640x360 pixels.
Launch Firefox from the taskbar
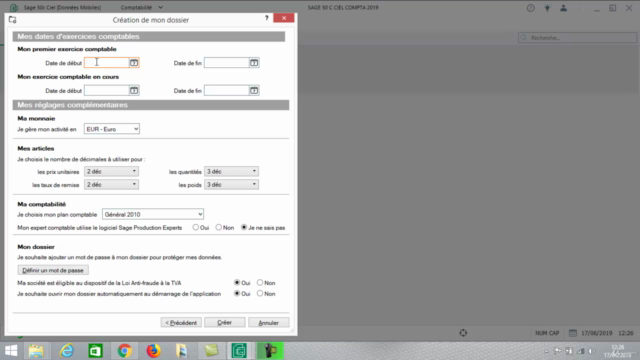153,351
